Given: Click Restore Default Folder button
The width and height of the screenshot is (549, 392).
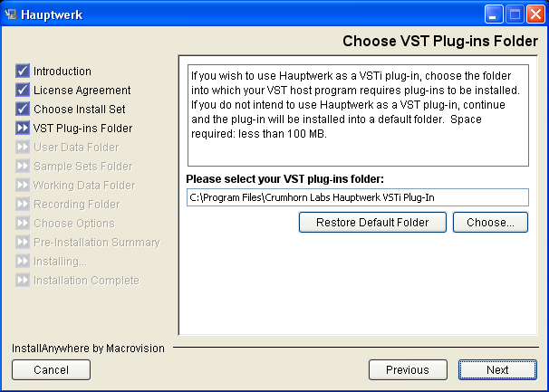Looking at the screenshot, I should pos(372,222).
